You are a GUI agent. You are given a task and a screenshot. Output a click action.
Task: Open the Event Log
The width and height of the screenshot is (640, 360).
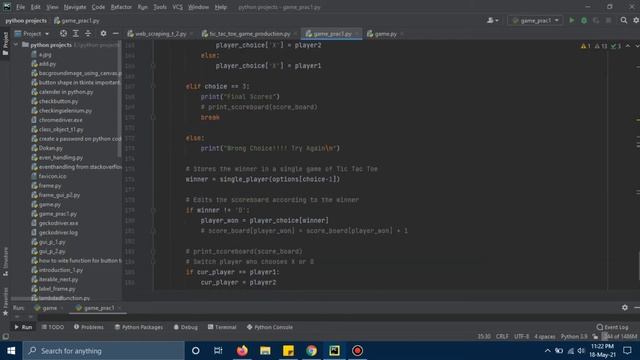click(x=612, y=327)
